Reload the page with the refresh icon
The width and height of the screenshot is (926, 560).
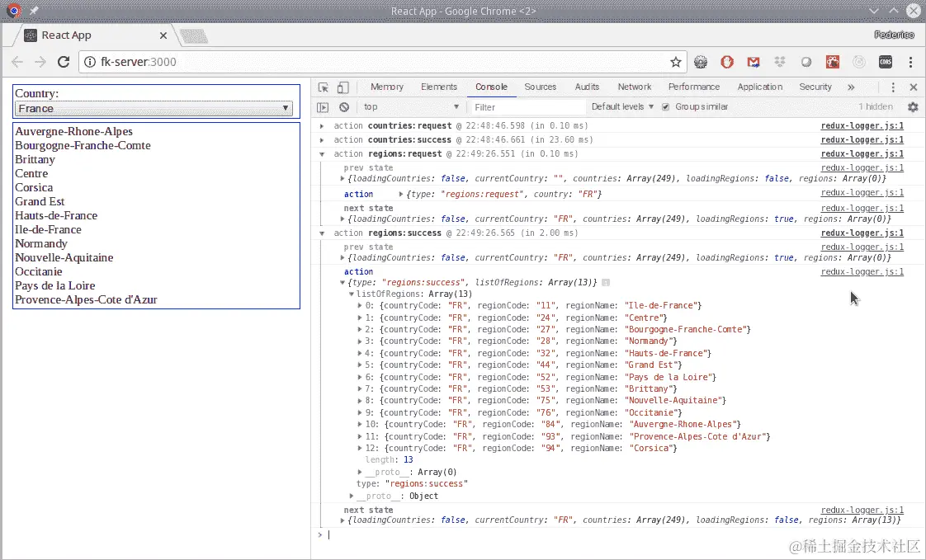pyautogui.click(x=64, y=62)
